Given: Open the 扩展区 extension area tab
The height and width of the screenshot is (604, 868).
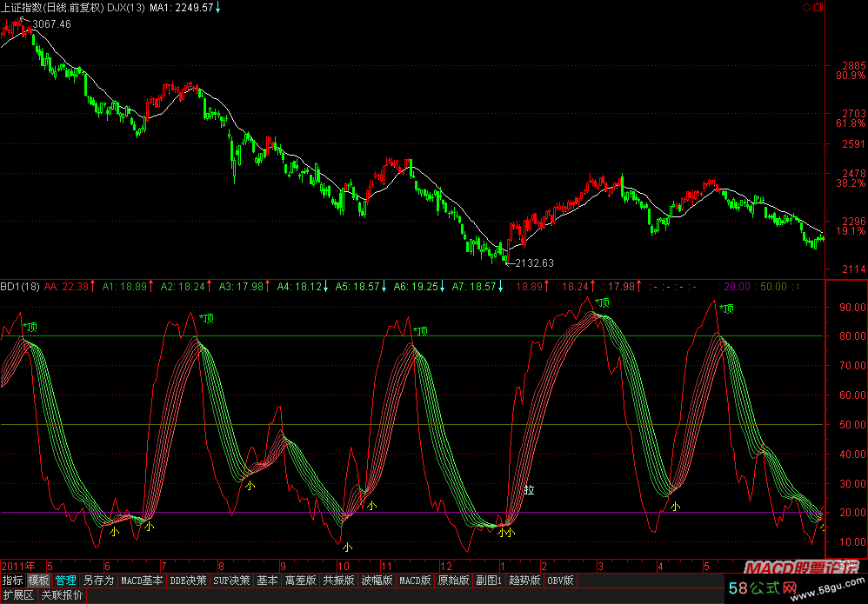Looking at the screenshot, I should [x=17, y=595].
